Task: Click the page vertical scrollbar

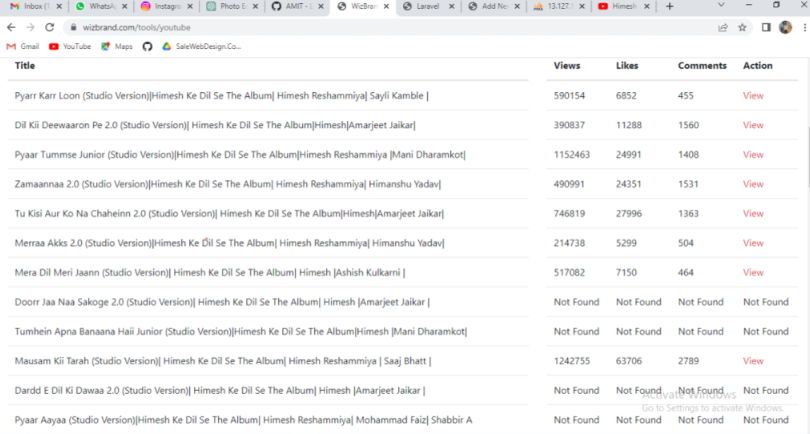Action: pyautogui.click(x=807, y=155)
